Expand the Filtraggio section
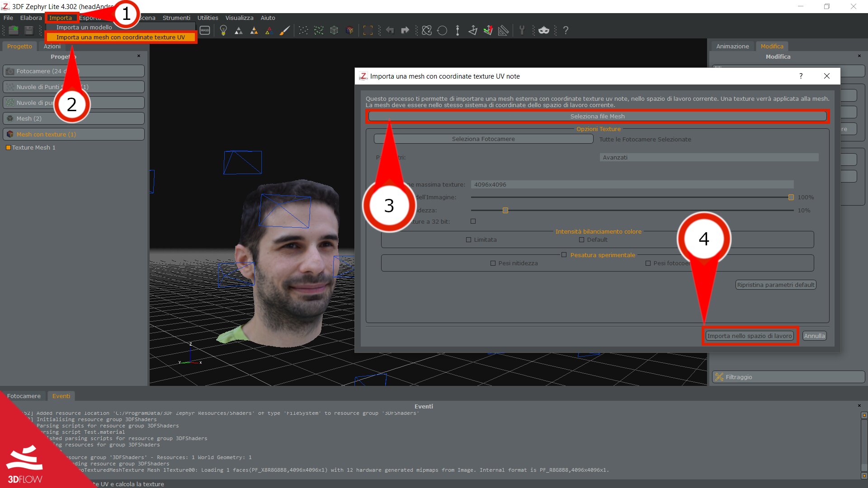The image size is (868, 488). click(788, 377)
